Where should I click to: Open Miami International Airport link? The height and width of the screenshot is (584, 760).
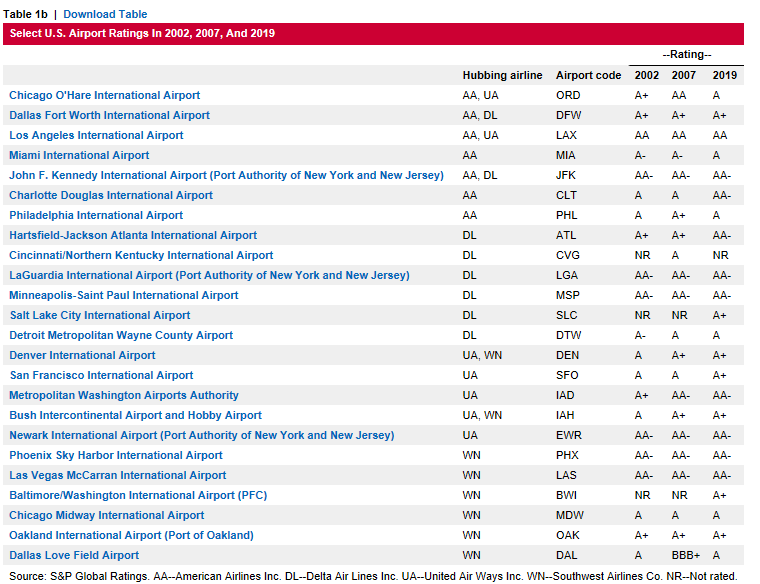(79, 155)
